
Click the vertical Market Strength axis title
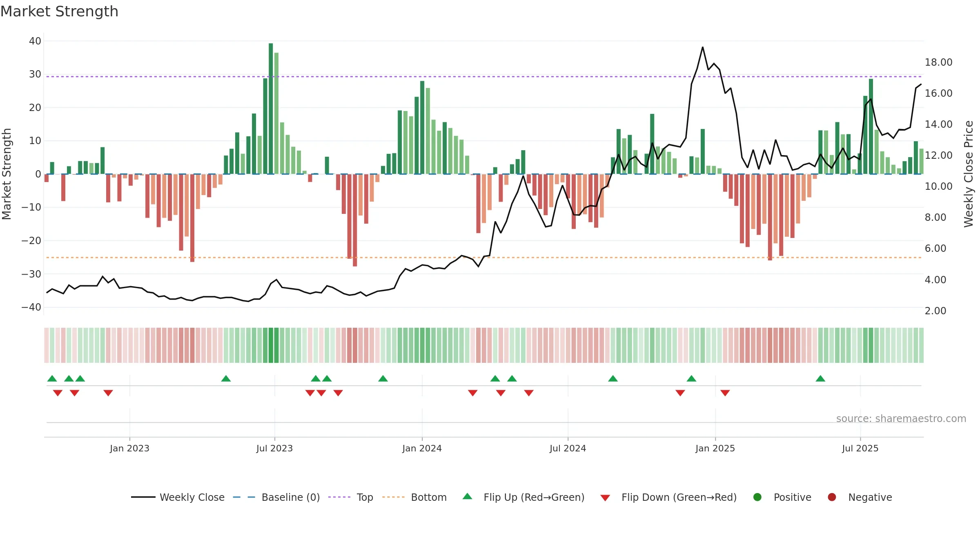coord(7,174)
